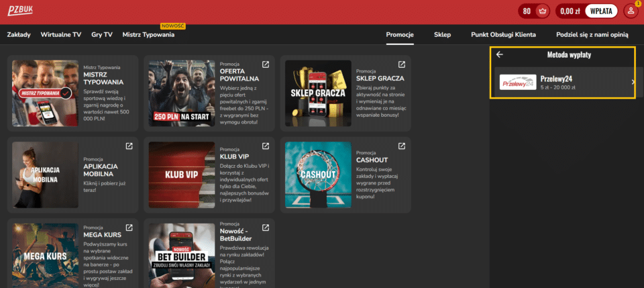Viewport: 644px width, 288px height.
Task: Click the APLIKACJA MOBILNA card title
Action: (101, 170)
